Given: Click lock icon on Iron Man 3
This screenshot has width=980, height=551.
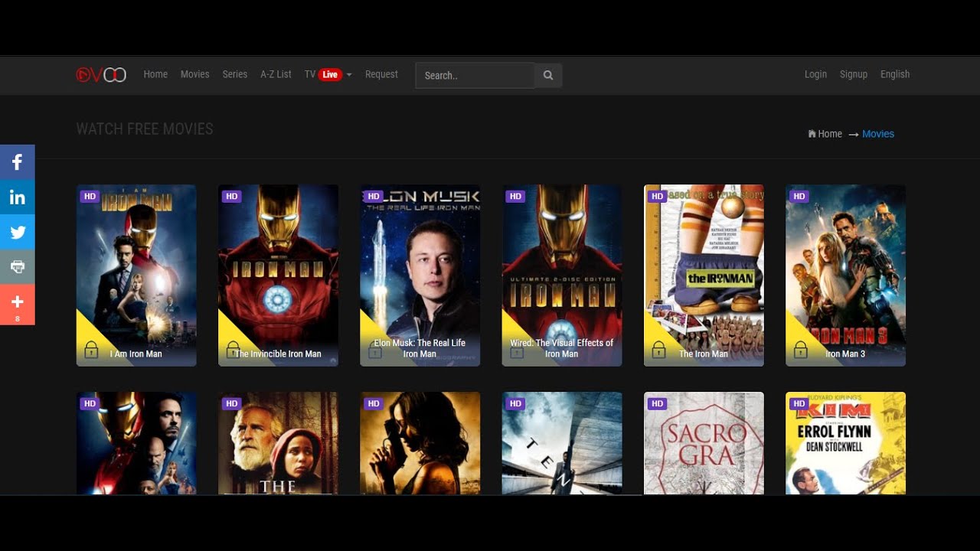Looking at the screenshot, I should 801,350.
